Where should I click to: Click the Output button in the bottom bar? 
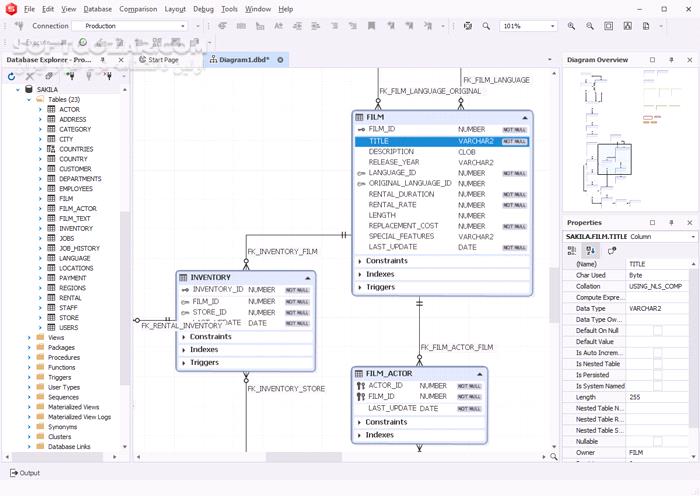[x=25, y=473]
